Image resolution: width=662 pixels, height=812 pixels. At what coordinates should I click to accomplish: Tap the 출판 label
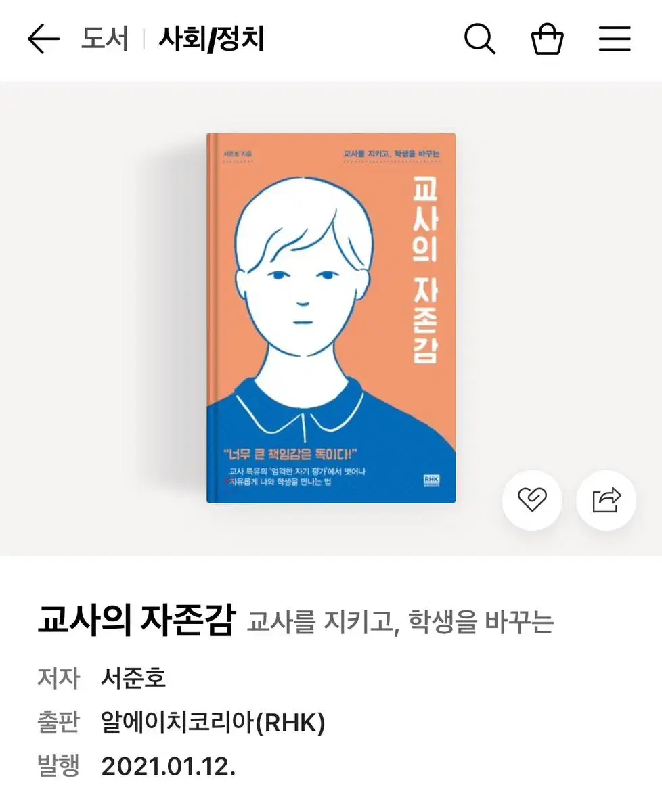pos(59,723)
